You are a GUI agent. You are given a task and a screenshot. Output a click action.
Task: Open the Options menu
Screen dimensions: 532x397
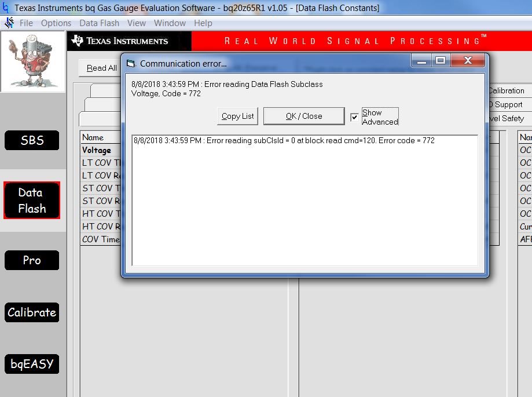click(x=56, y=23)
